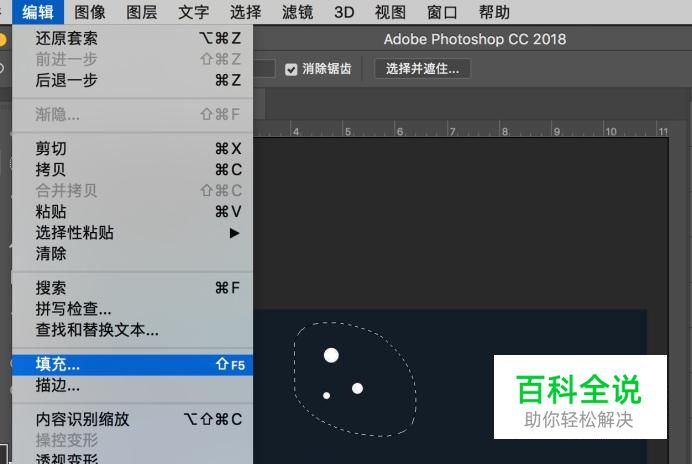Select 内容识别缩放 menu entry

click(132, 419)
